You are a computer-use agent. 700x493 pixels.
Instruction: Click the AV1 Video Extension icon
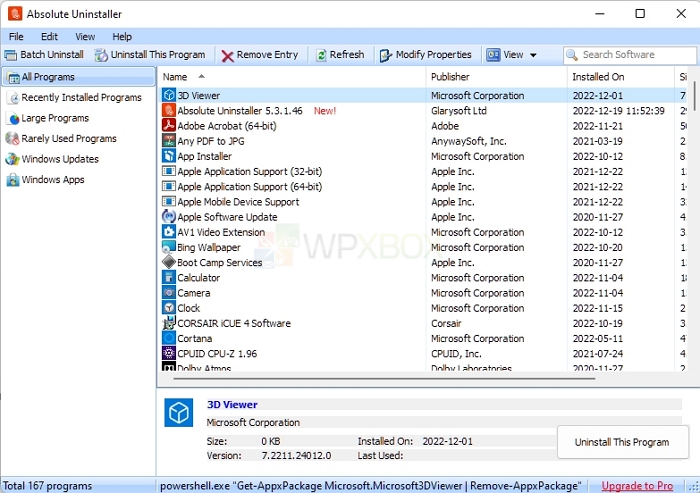tap(169, 232)
